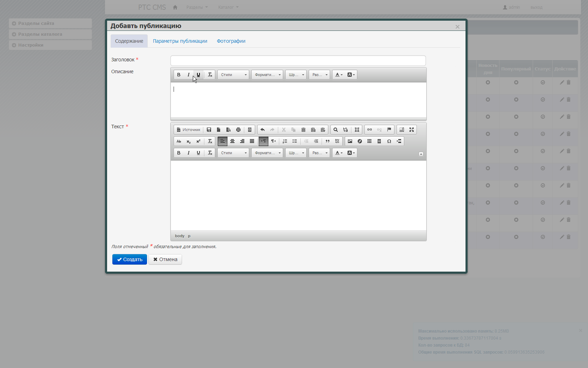The width and height of the screenshot is (588, 368).
Task: Insert a bulleted list
Action: [295, 141]
